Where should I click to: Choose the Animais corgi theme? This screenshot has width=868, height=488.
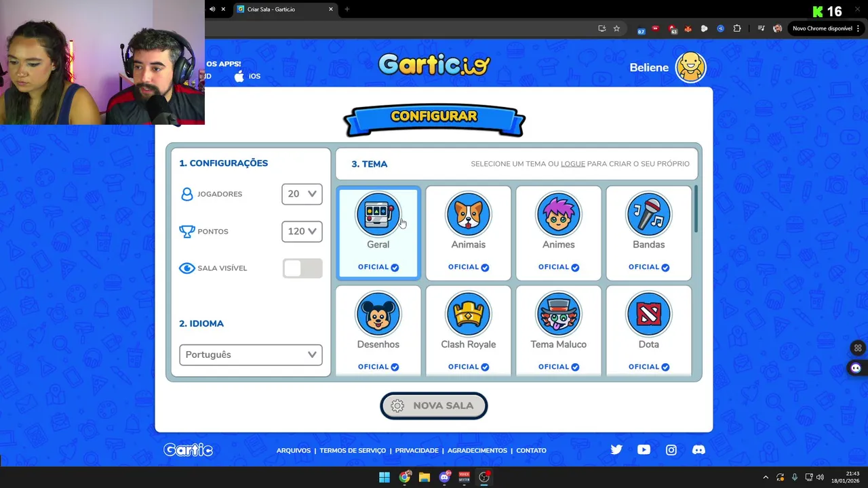tap(468, 233)
